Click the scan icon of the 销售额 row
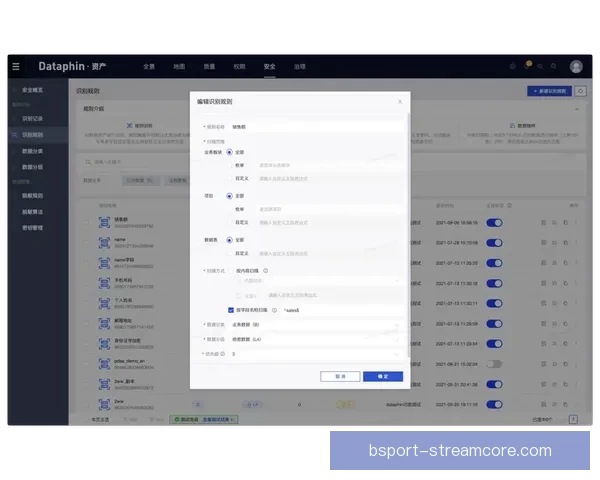The width and height of the screenshot is (600, 480). click(104, 224)
